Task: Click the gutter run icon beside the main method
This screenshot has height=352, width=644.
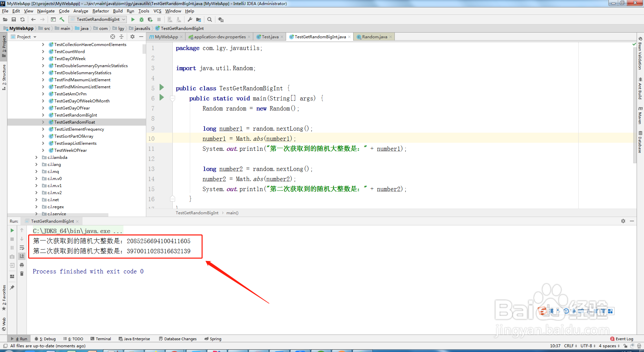Action: pyautogui.click(x=162, y=97)
